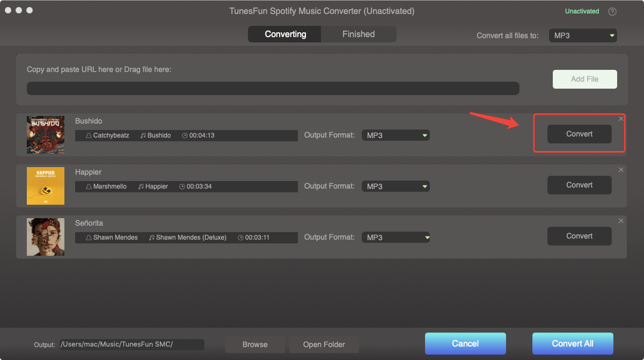Remove the Bushido track with its X

621,118
